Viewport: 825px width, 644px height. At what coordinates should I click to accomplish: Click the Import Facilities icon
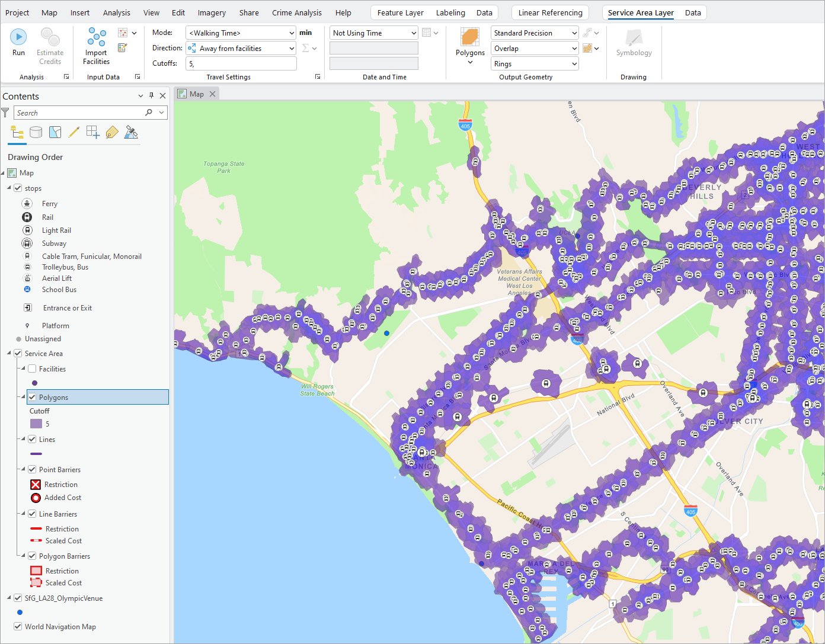click(x=97, y=37)
